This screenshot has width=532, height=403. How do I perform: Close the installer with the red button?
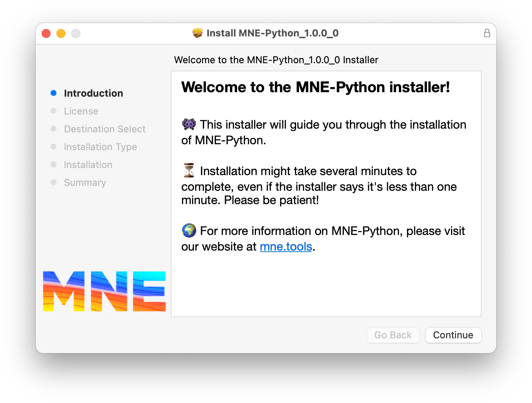[46, 33]
